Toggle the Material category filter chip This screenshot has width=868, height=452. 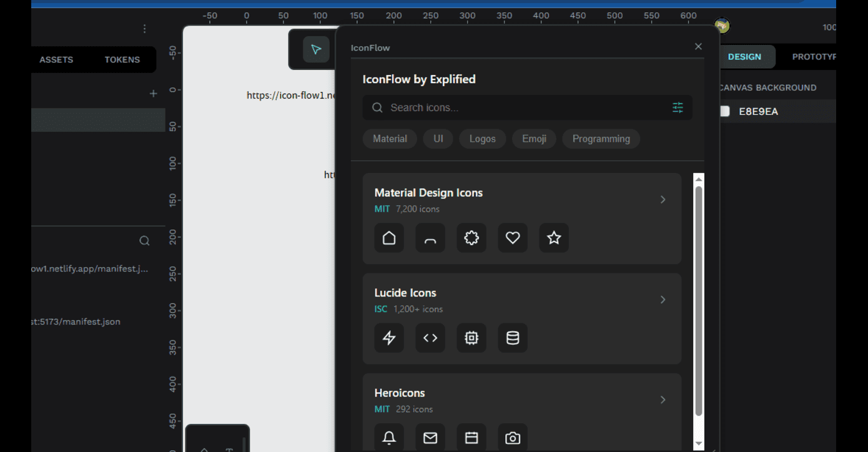pos(390,139)
